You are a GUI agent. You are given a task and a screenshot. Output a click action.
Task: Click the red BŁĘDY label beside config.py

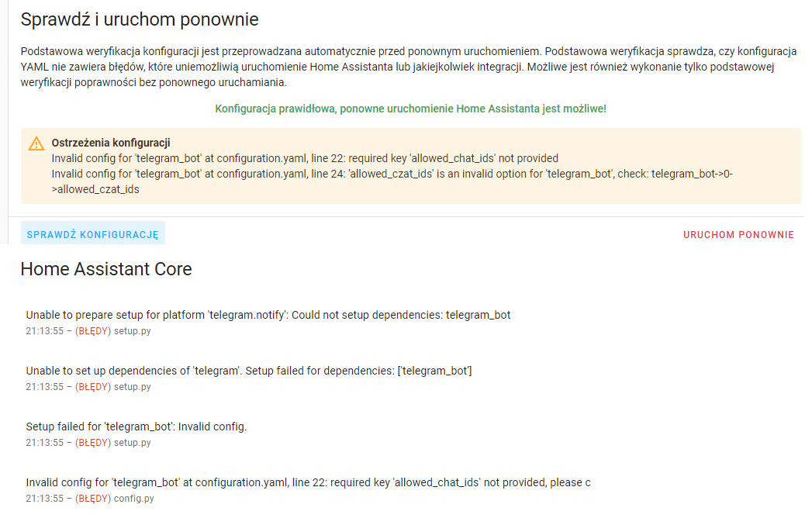click(x=93, y=499)
